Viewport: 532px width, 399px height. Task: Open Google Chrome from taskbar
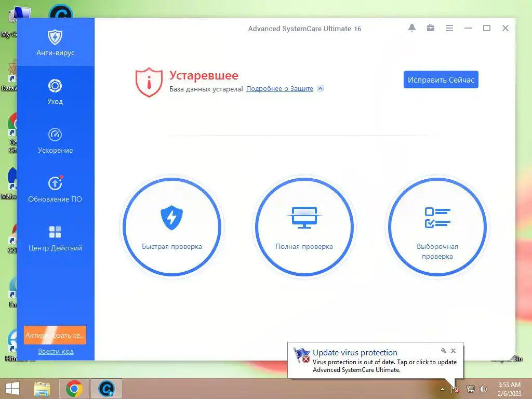(x=74, y=389)
